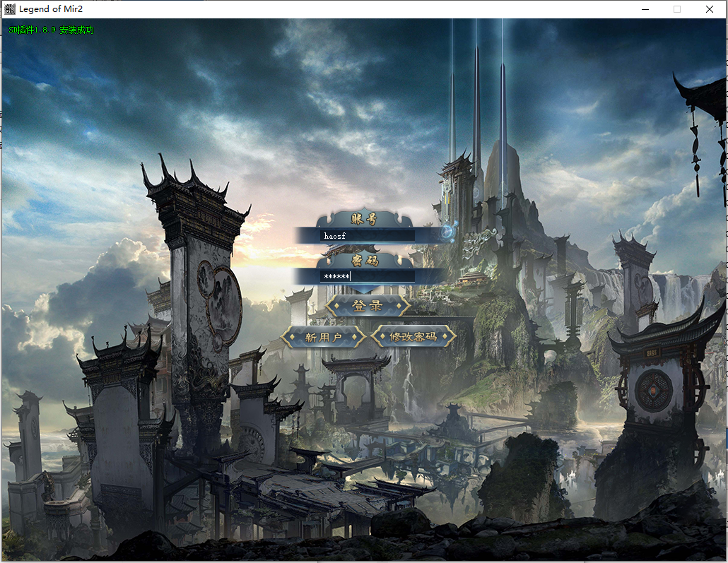Click the round emblem on right clock tower
Image resolution: width=728 pixels, height=563 pixels.
tap(653, 390)
